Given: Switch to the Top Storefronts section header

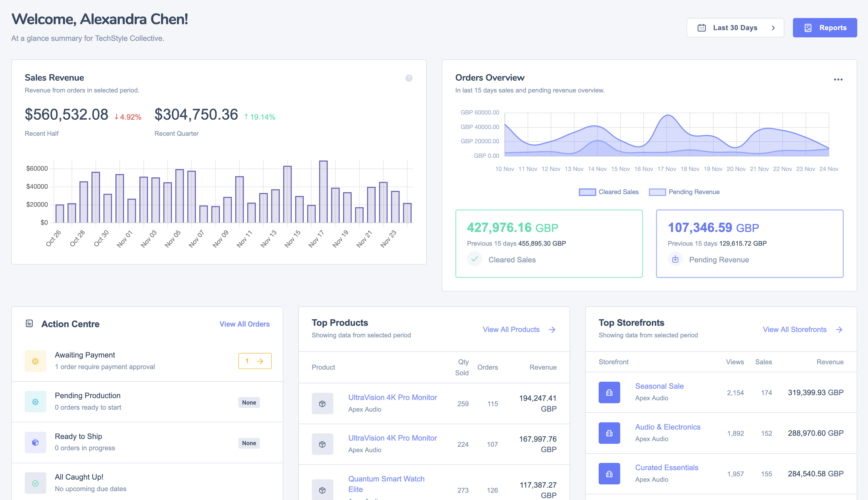Looking at the screenshot, I should point(631,323).
